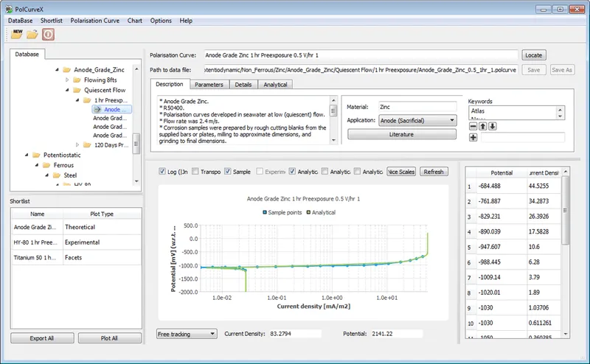Click the New database toolbar icon

16,34
